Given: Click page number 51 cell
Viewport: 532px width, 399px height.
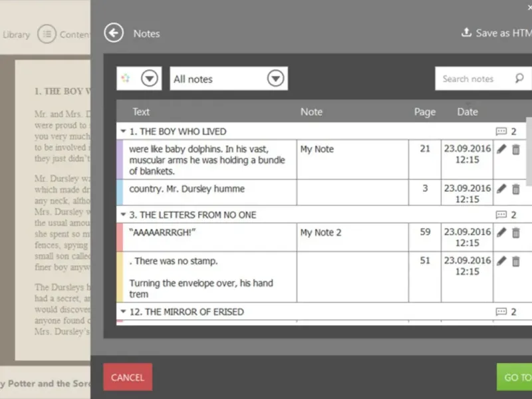Looking at the screenshot, I should coord(425,277).
